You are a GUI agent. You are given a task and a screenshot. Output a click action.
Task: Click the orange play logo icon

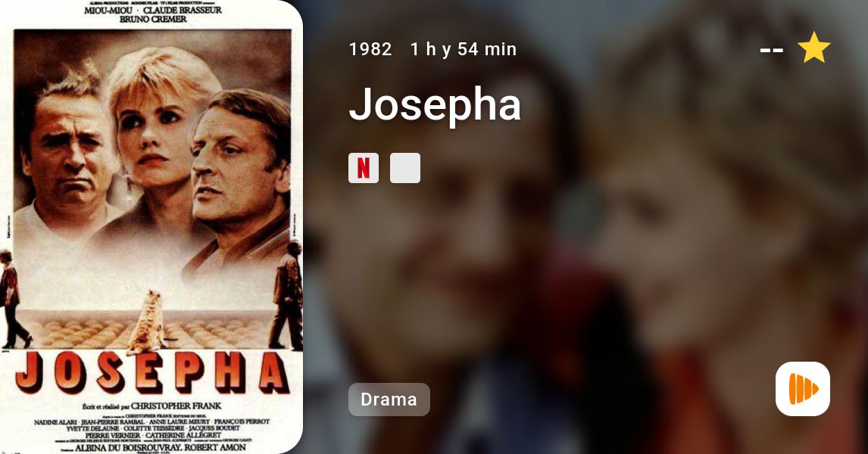point(803,389)
